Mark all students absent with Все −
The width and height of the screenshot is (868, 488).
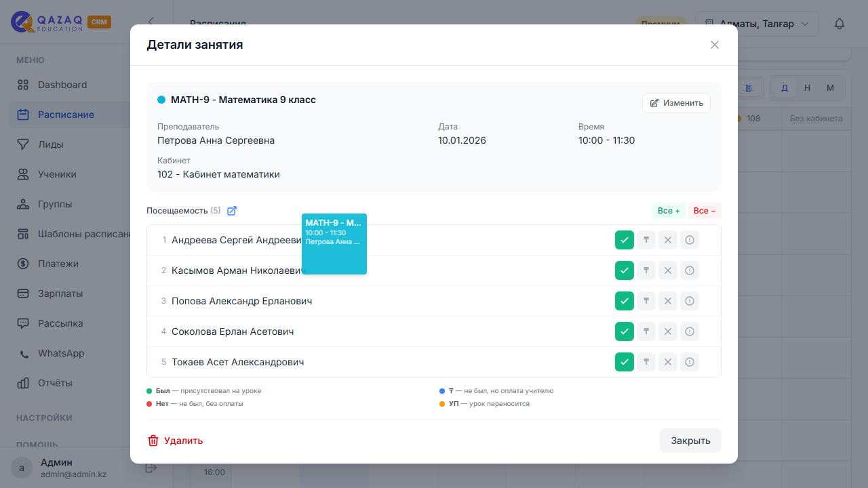coord(705,211)
